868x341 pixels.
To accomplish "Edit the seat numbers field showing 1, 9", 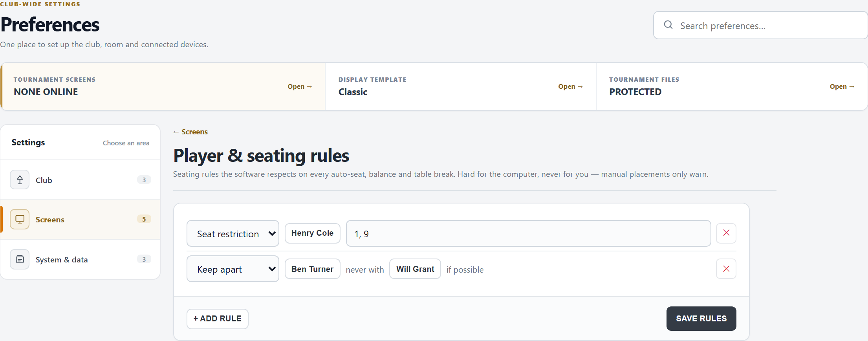I will coord(528,233).
